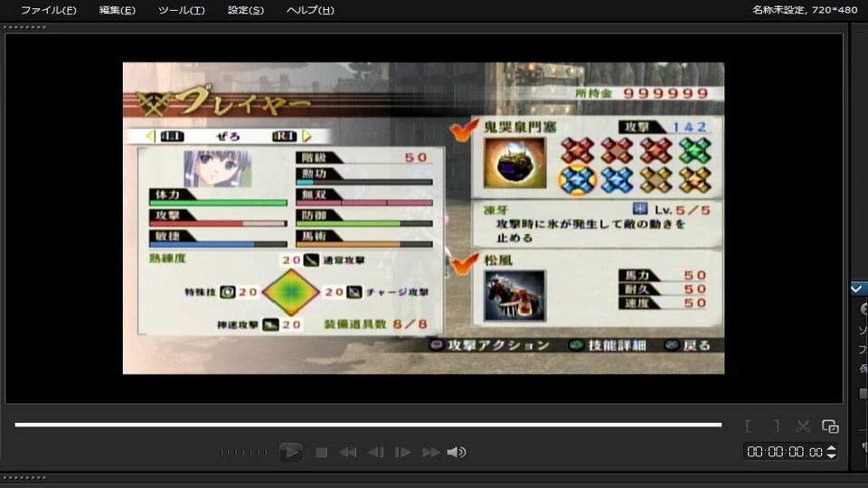Split the clip with the scissors icon
Image resolution: width=868 pixels, height=488 pixels.
pyautogui.click(x=803, y=426)
